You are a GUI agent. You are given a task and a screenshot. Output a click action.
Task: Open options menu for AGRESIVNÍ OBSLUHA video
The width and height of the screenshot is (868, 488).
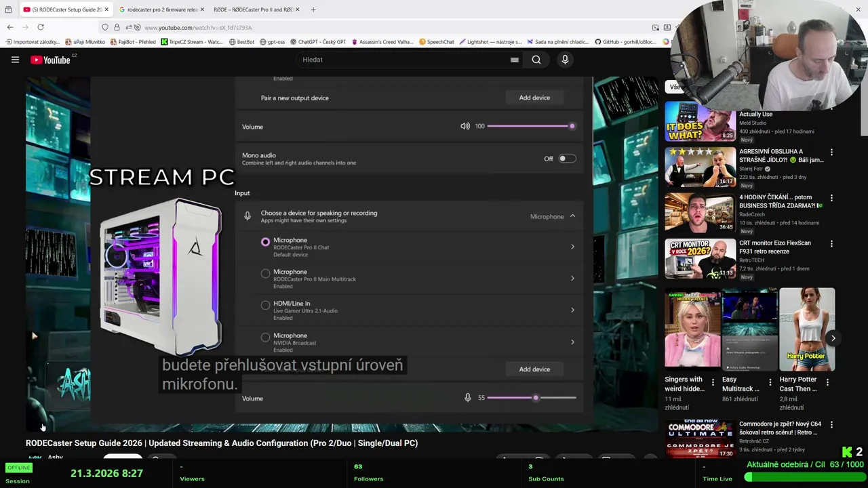click(x=831, y=152)
